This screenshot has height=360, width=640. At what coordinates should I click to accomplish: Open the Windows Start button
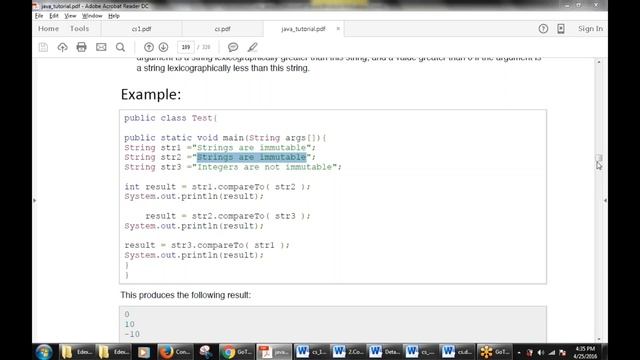[x=44, y=352]
